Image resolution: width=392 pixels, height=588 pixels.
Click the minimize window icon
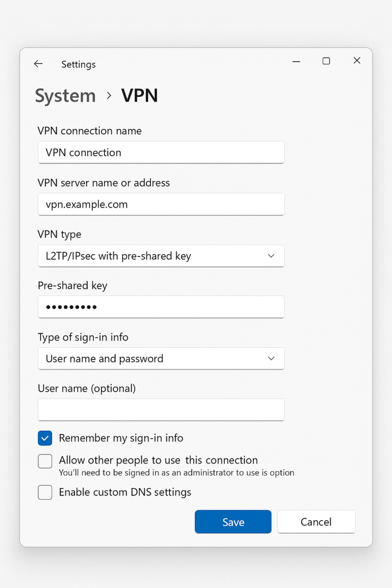[296, 61]
